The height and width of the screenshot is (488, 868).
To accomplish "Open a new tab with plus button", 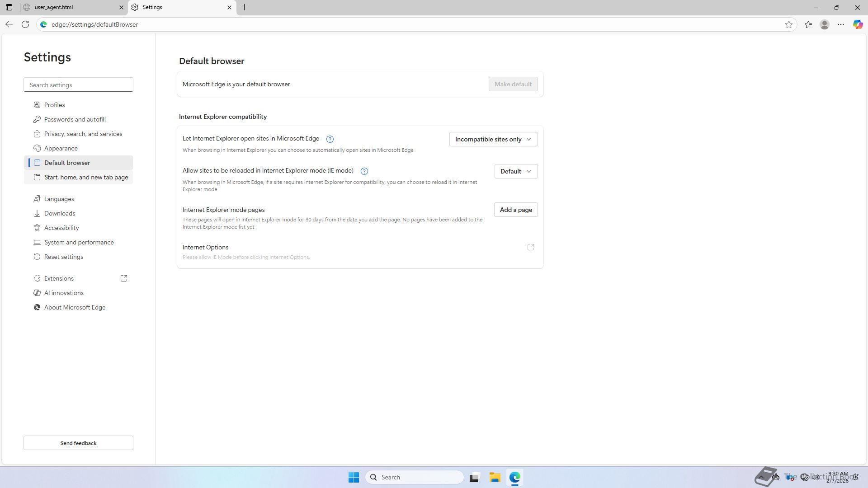I will (244, 7).
